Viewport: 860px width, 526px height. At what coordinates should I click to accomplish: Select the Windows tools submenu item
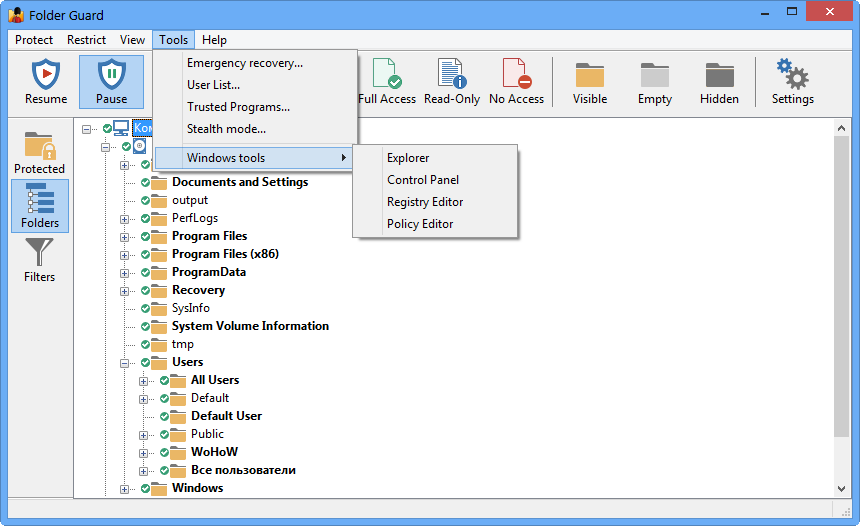[x=254, y=158]
